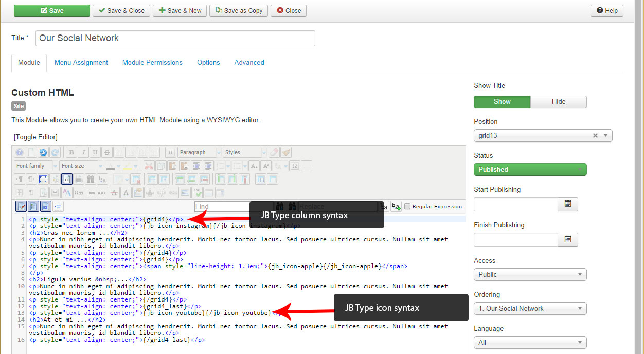Click the Redo icon in editor toolbar

coord(55,152)
